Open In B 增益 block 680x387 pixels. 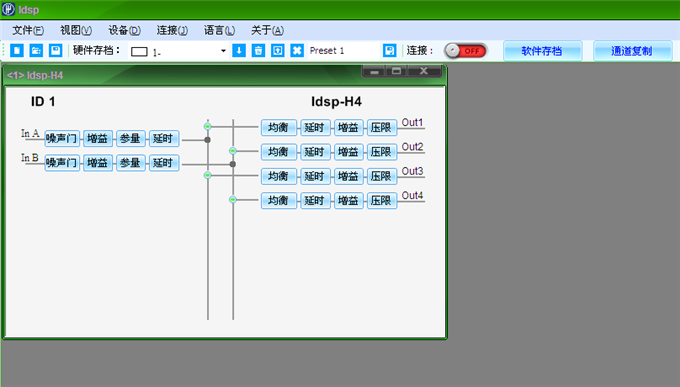tap(98, 163)
